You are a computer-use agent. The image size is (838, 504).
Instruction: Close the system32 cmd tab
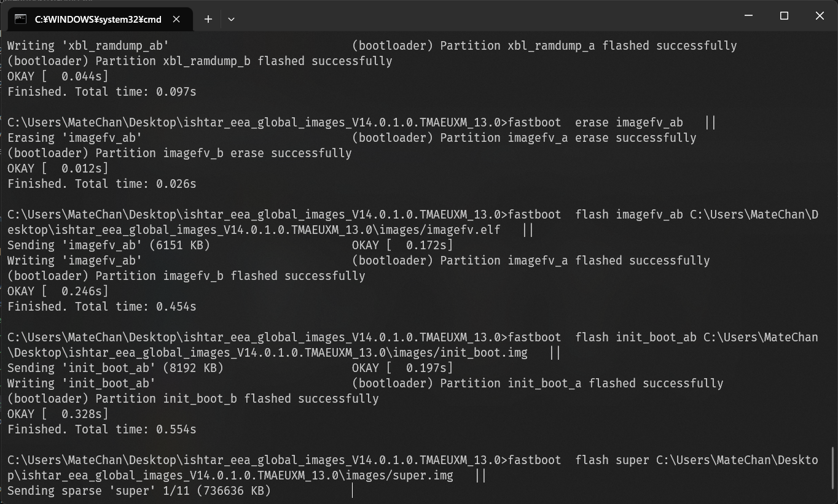coord(176,19)
